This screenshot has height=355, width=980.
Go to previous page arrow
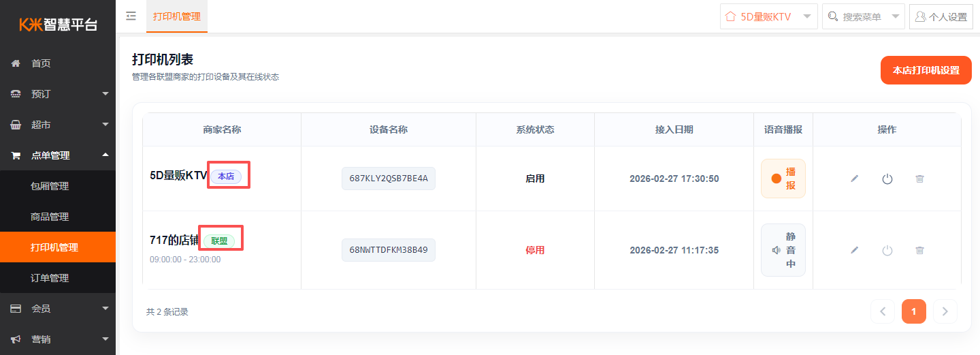point(883,311)
